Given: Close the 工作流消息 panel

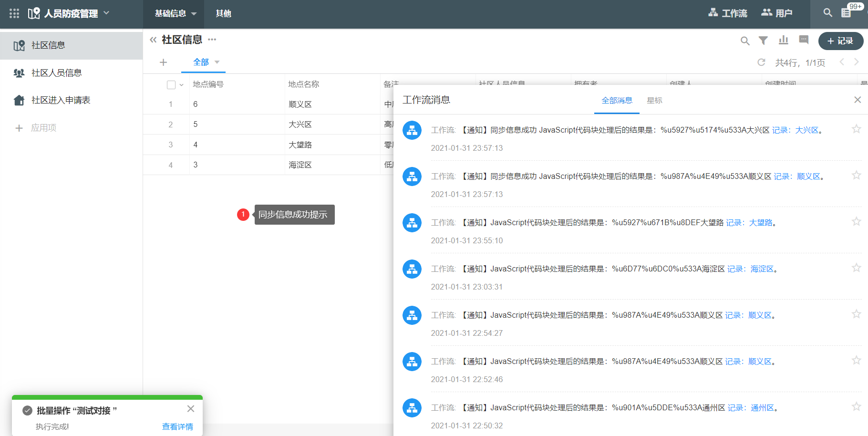Looking at the screenshot, I should 857,100.
